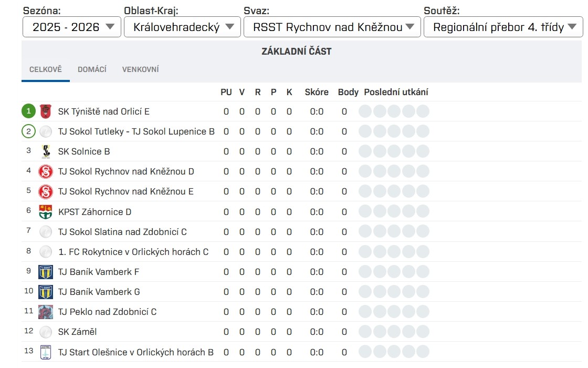Click TJ Sokol Rychnov nad Kněžnou D logo

tap(46, 171)
